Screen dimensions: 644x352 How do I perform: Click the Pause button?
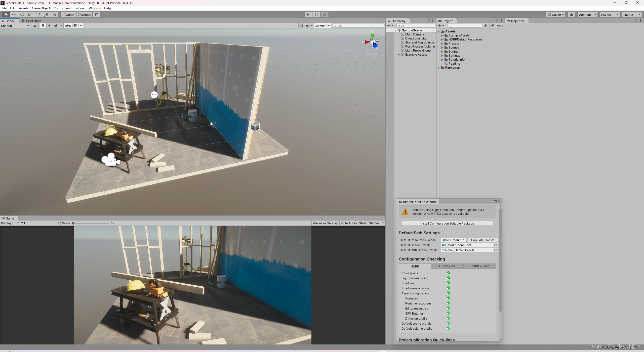click(x=316, y=15)
